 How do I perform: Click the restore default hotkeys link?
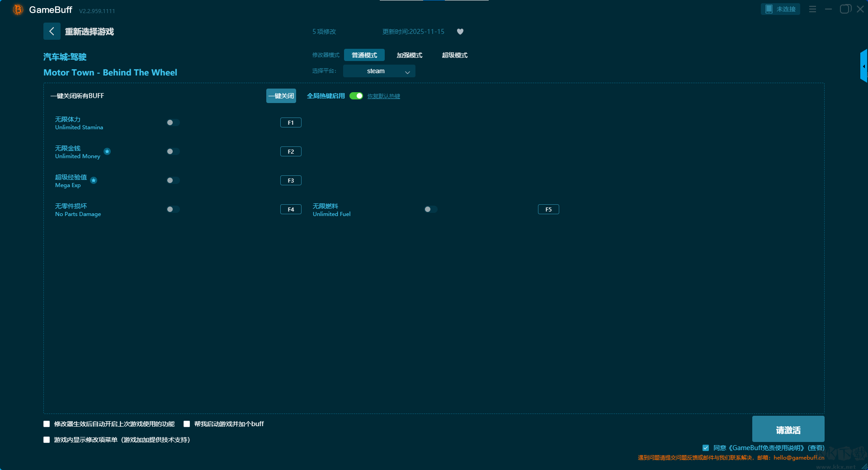383,96
